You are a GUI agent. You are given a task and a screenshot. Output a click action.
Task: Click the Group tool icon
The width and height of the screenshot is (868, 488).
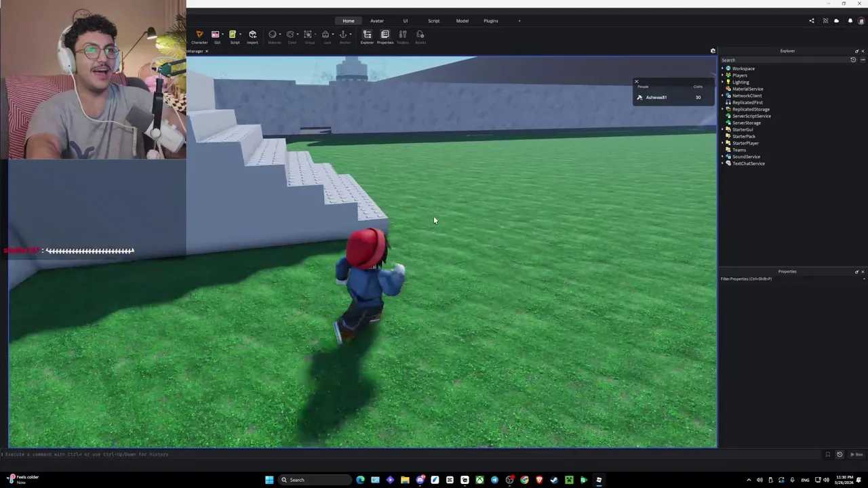point(308,35)
